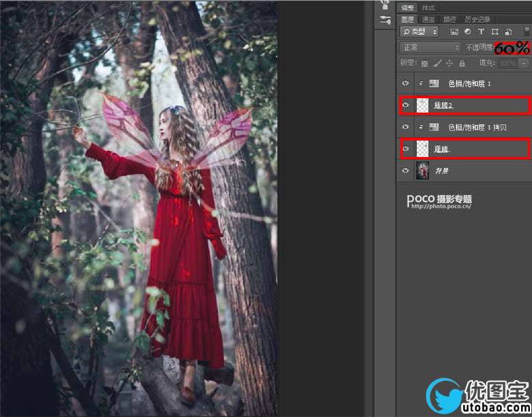Filter layers by pixel layers icon
532x417 pixels.
point(454,32)
